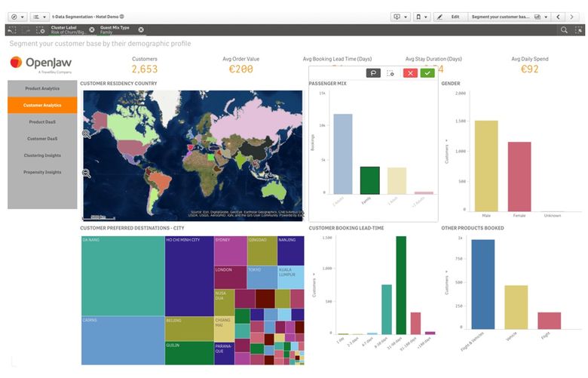Select the NANJING treemap tile

291,250
